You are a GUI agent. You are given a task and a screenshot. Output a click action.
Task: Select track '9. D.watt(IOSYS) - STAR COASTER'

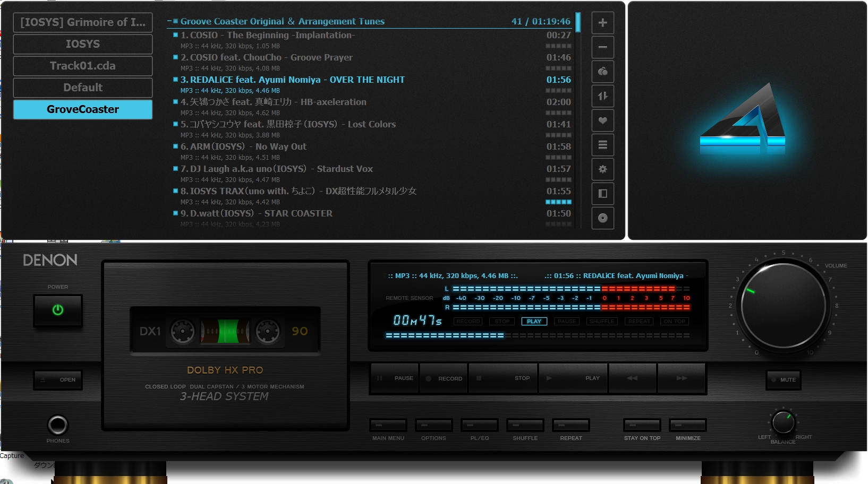tap(372, 218)
